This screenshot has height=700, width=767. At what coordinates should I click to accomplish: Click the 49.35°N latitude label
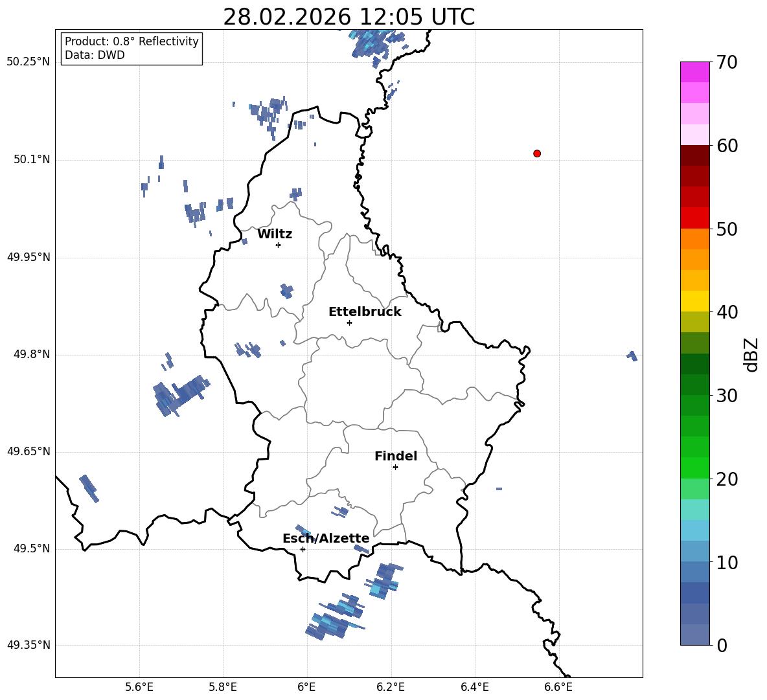pyautogui.click(x=29, y=645)
